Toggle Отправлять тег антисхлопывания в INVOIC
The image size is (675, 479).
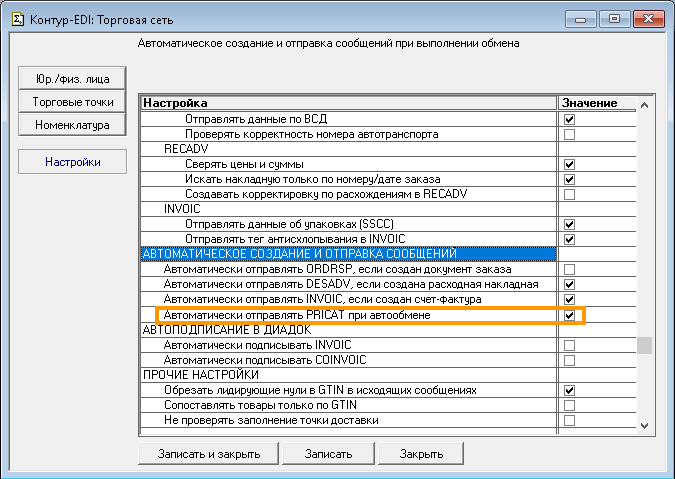[x=569, y=239]
